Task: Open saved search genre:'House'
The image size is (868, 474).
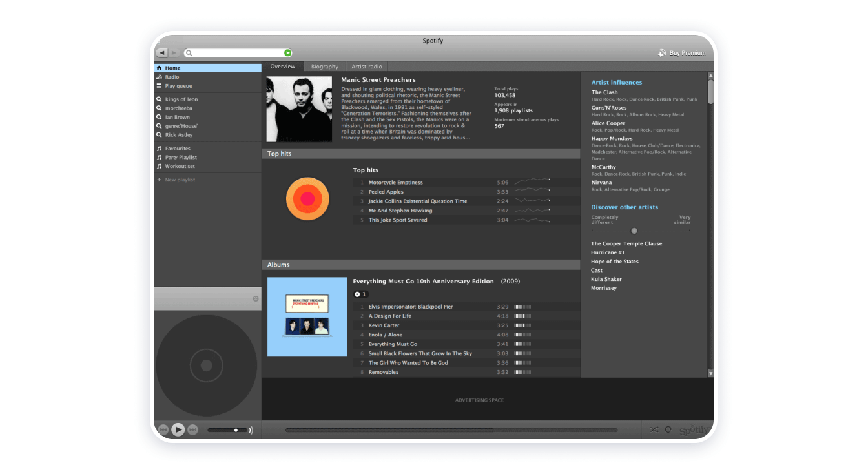Action: click(207, 126)
